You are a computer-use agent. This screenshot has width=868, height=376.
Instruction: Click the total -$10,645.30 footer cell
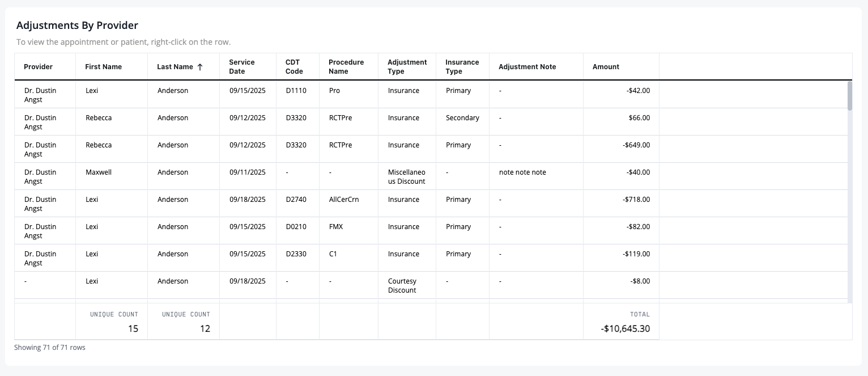[x=621, y=322]
